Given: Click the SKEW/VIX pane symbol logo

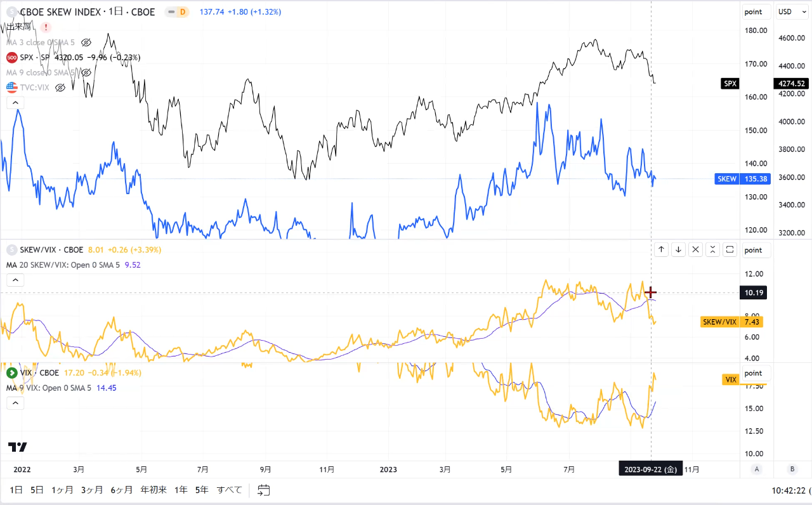Looking at the screenshot, I should (x=11, y=251).
